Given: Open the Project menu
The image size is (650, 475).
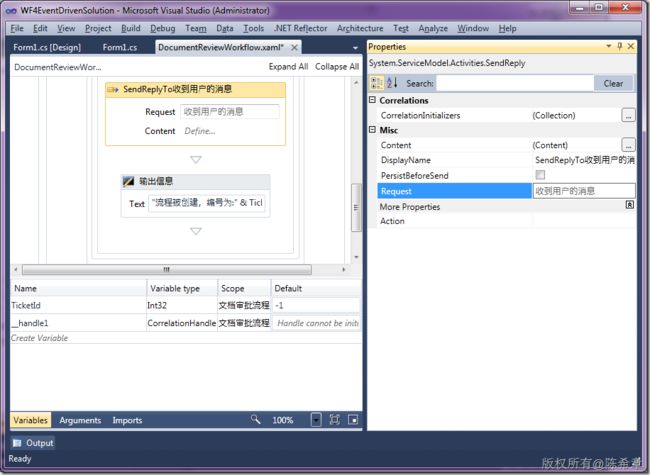Looking at the screenshot, I should [98, 28].
